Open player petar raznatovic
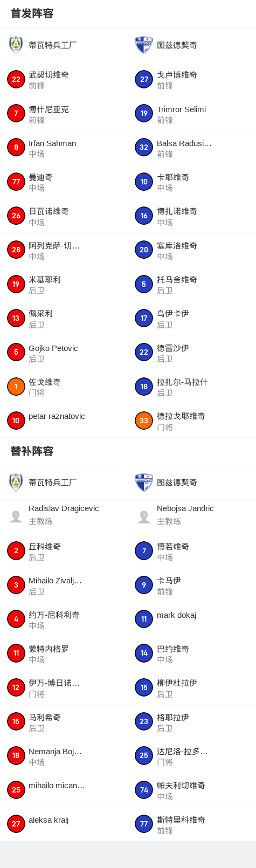Viewport: 256px width, 868px height. (64, 421)
